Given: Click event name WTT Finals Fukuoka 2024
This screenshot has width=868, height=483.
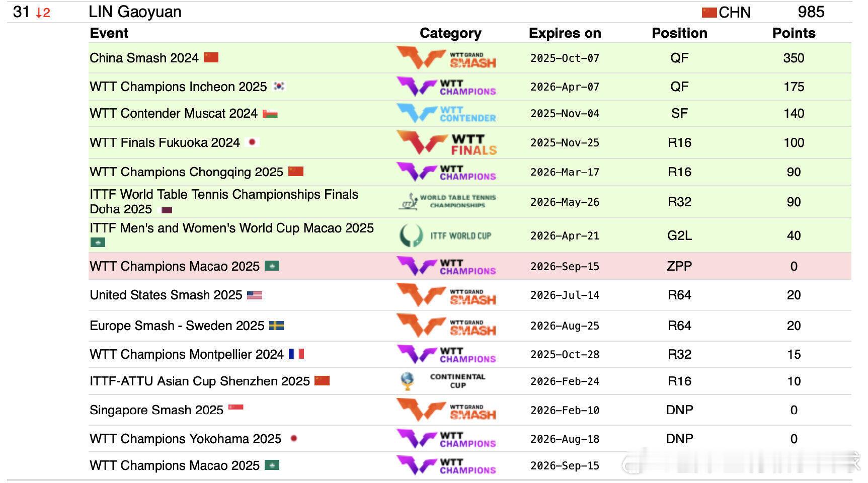Looking at the screenshot, I should point(165,142).
